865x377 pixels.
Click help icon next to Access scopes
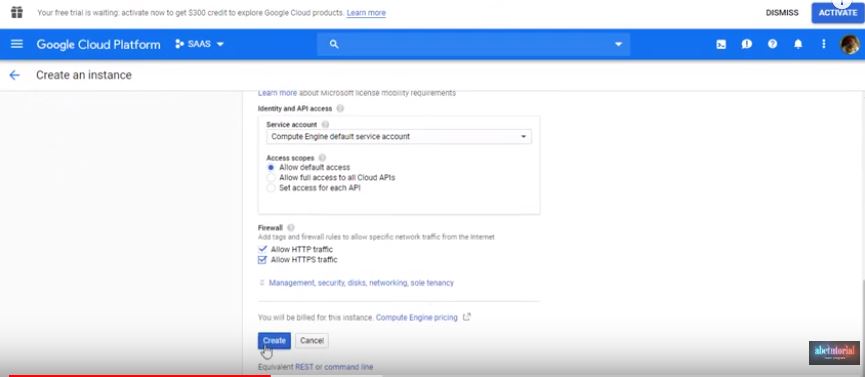point(322,158)
